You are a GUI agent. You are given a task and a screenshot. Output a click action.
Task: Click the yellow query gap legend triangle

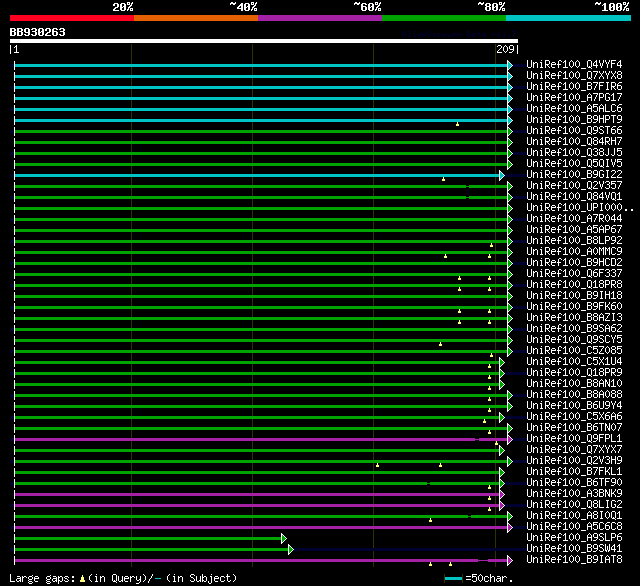point(82,578)
